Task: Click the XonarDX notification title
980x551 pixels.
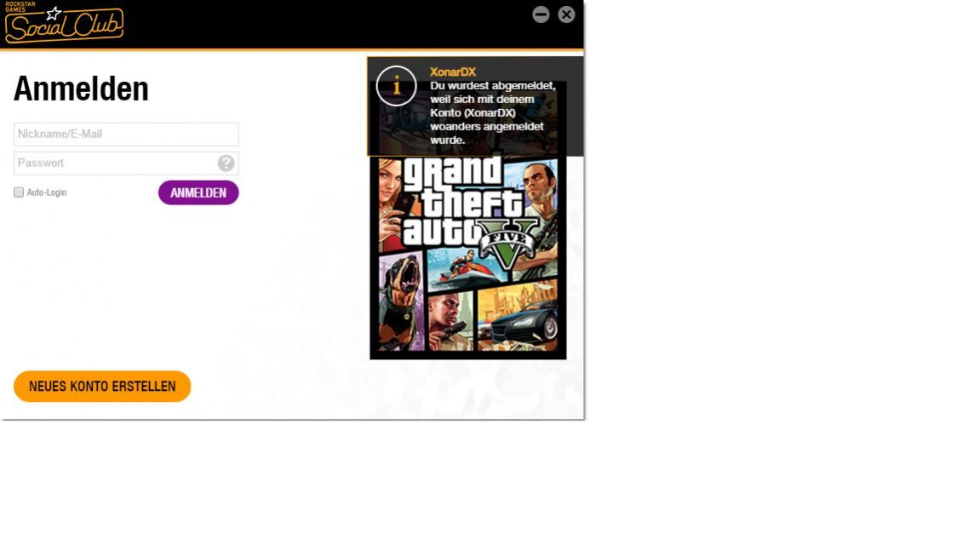Action: [452, 72]
